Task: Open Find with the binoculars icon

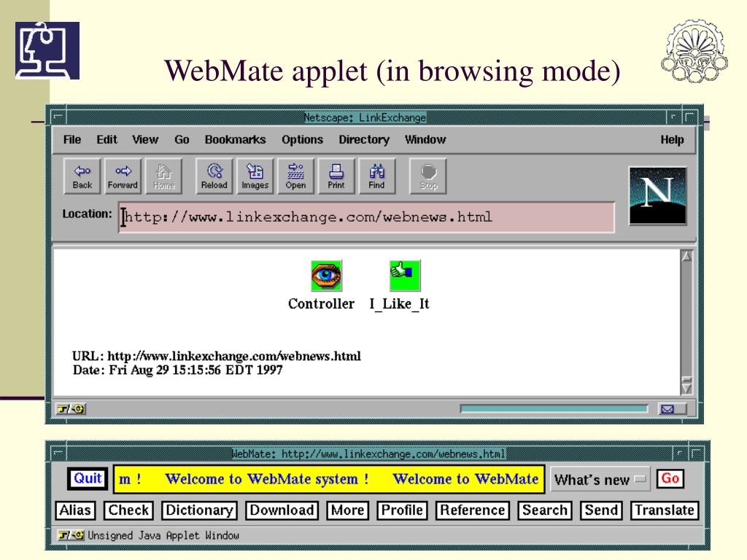Action: (376, 176)
